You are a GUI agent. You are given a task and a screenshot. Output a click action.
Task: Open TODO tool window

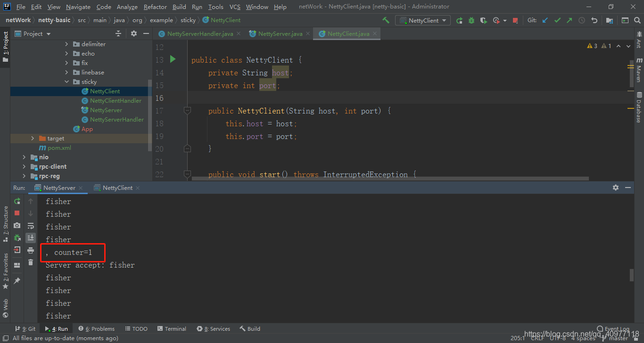point(136,329)
